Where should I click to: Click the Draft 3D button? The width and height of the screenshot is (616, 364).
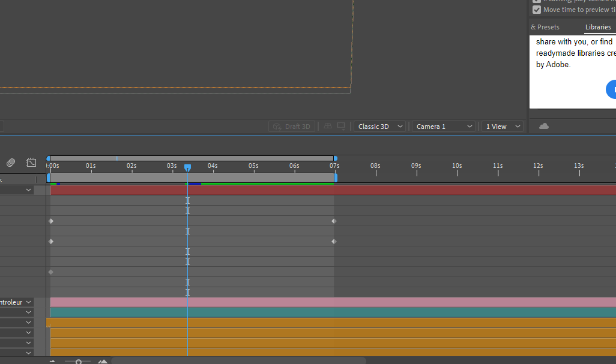point(291,127)
